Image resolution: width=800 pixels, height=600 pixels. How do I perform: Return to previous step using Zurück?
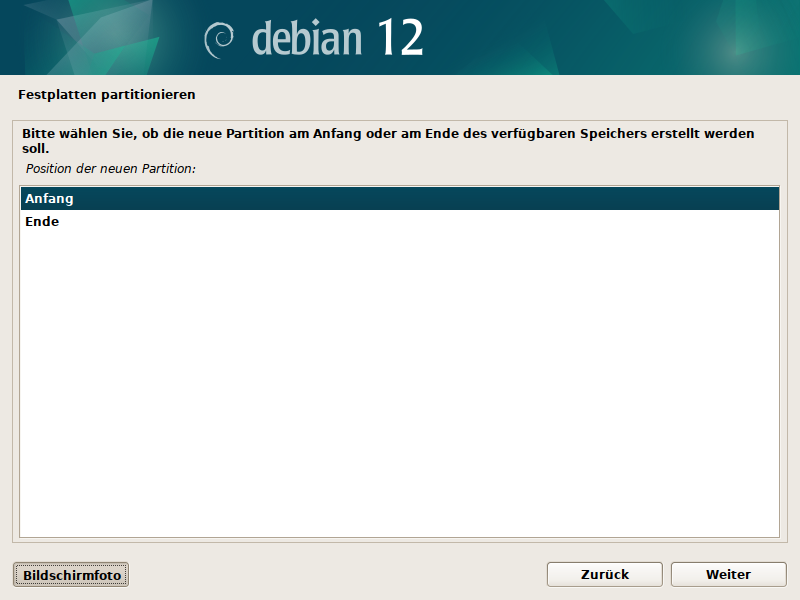pos(605,574)
